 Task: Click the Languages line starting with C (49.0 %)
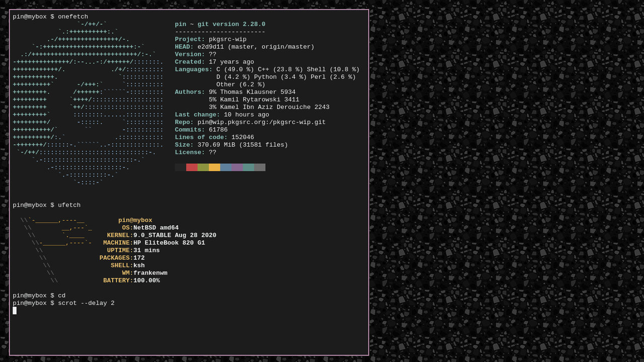tap(267, 69)
